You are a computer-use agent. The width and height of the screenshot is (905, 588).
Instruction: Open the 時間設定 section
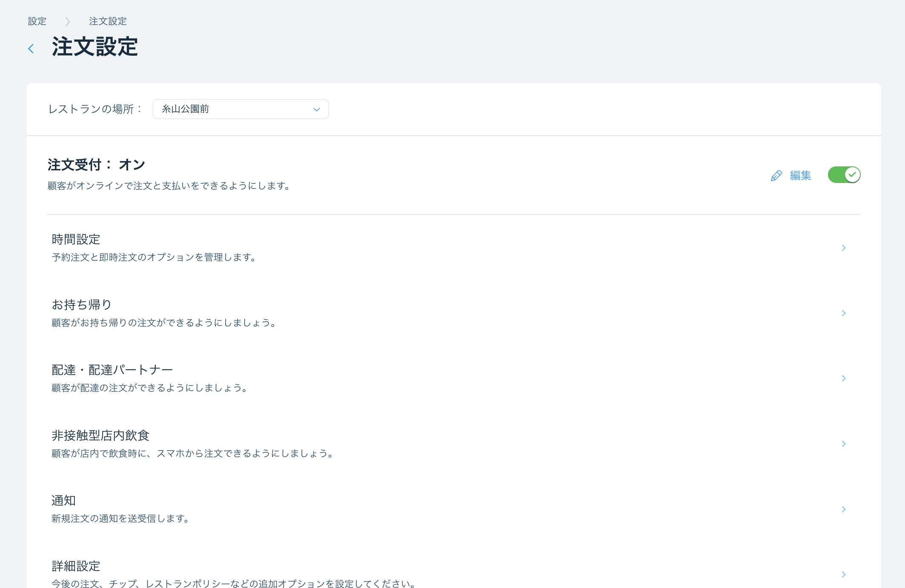click(76, 240)
